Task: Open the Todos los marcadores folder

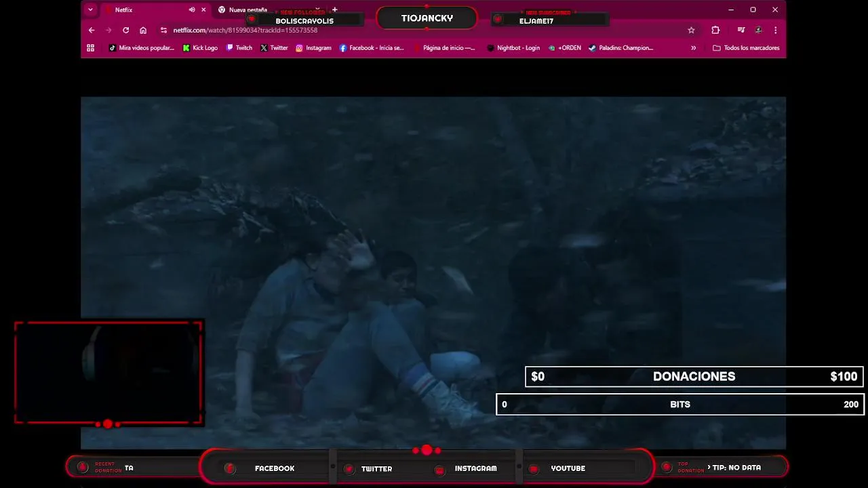Action: [746, 47]
